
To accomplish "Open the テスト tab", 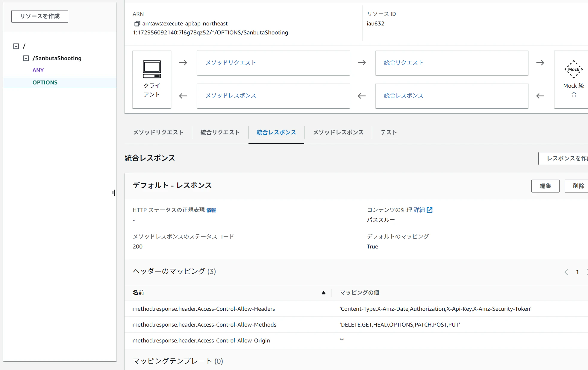I will click(389, 132).
